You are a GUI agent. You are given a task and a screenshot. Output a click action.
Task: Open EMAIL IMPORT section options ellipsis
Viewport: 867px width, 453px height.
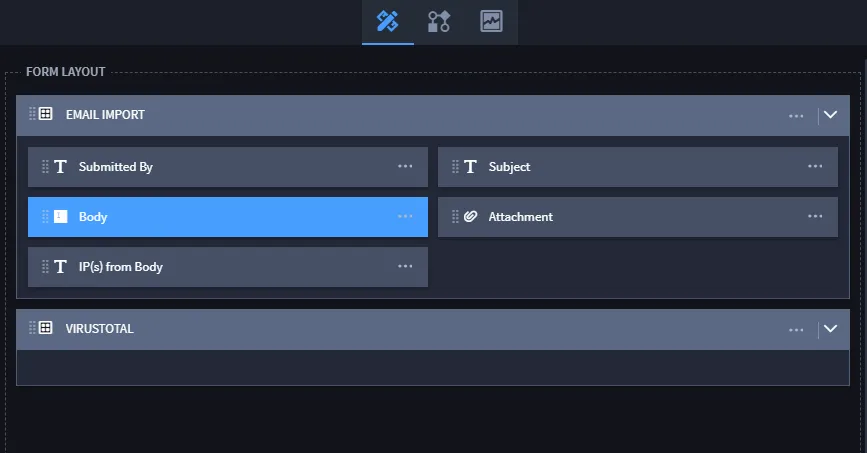coord(796,116)
